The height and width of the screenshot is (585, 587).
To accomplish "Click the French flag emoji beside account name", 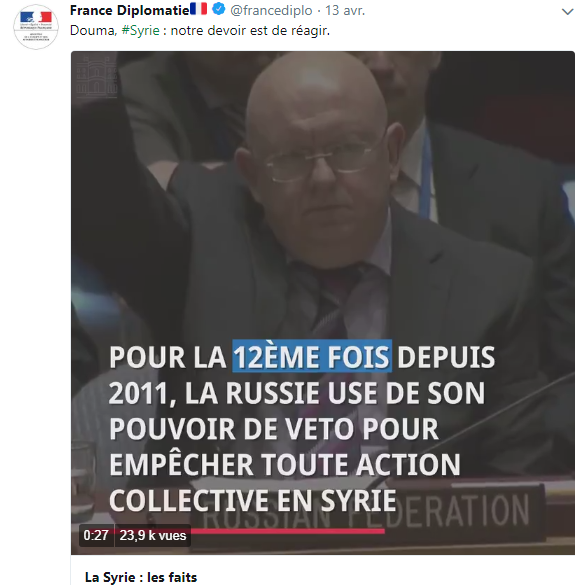I will pyautogui.click(x=198, y=9).
